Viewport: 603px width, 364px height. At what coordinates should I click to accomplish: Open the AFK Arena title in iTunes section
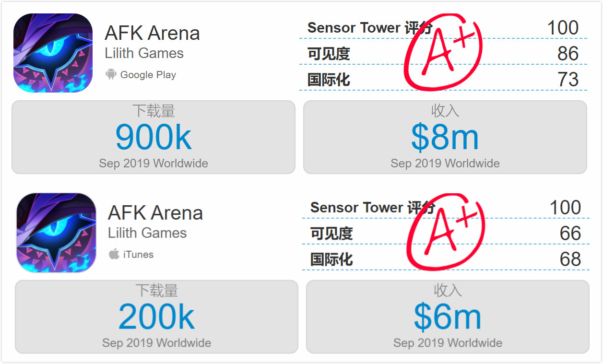point(155,213)
